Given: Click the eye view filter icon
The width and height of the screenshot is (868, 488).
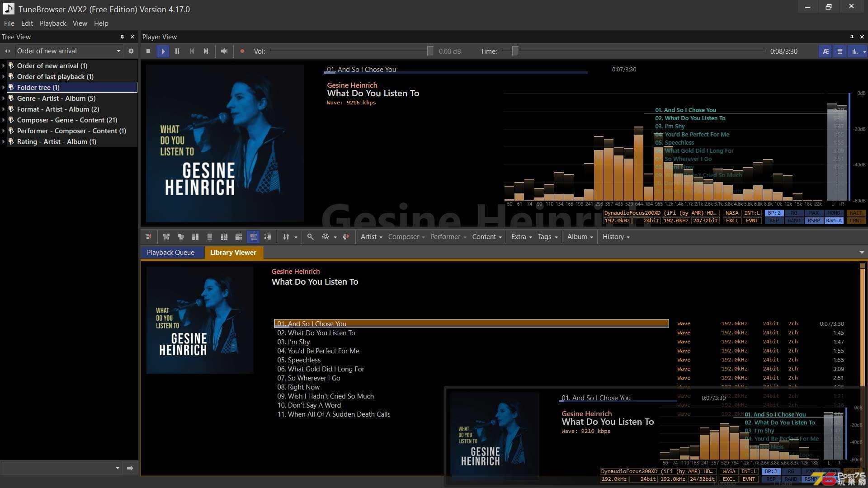Looking at the screenshot, I should (325, 237).
